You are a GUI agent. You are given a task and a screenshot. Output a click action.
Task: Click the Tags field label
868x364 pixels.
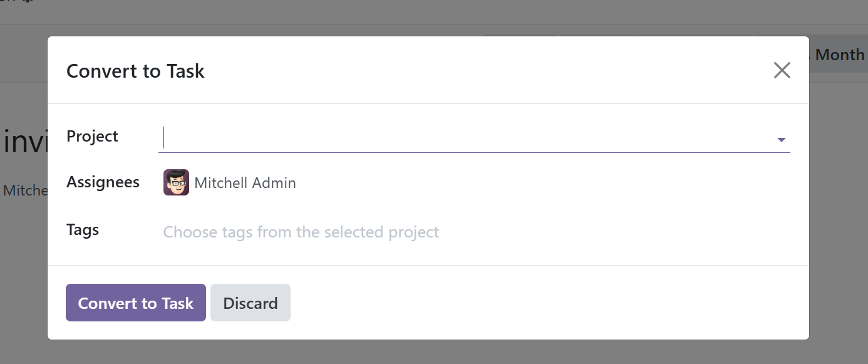click(x=83, y=229)
